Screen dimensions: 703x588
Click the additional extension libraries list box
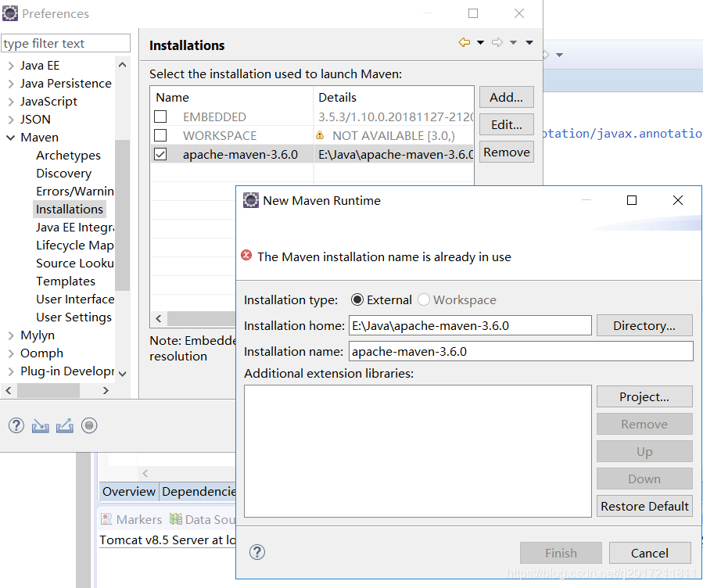pyautogui.click(x=418, y=451)
